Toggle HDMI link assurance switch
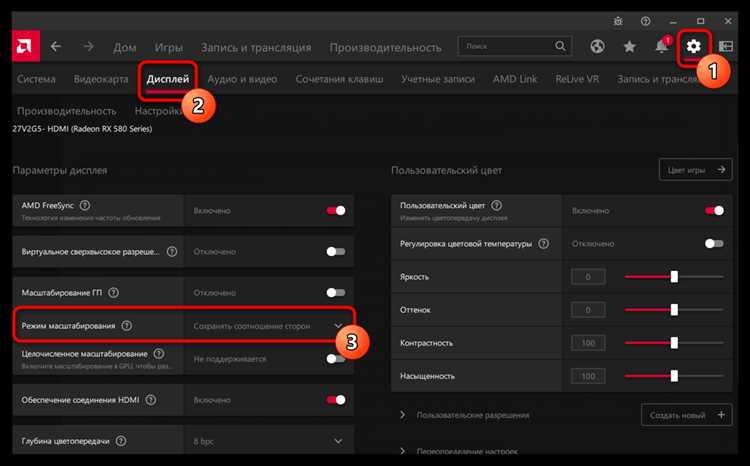The image size is (750, 466). (x=336, y=400)
